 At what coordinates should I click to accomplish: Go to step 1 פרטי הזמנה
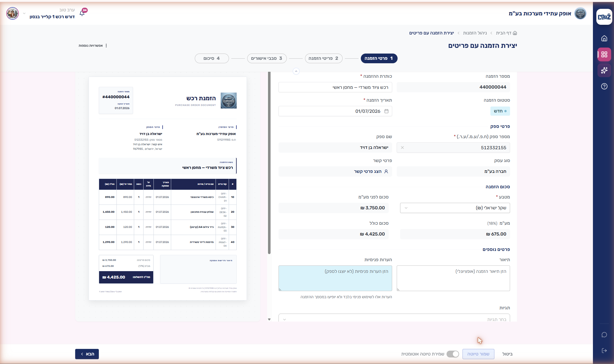[x=379, y=58]
